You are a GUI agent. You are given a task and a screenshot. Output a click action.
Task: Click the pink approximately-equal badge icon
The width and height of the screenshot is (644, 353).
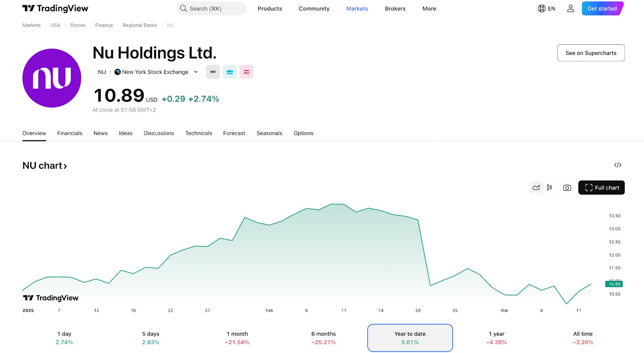point(247,72)
